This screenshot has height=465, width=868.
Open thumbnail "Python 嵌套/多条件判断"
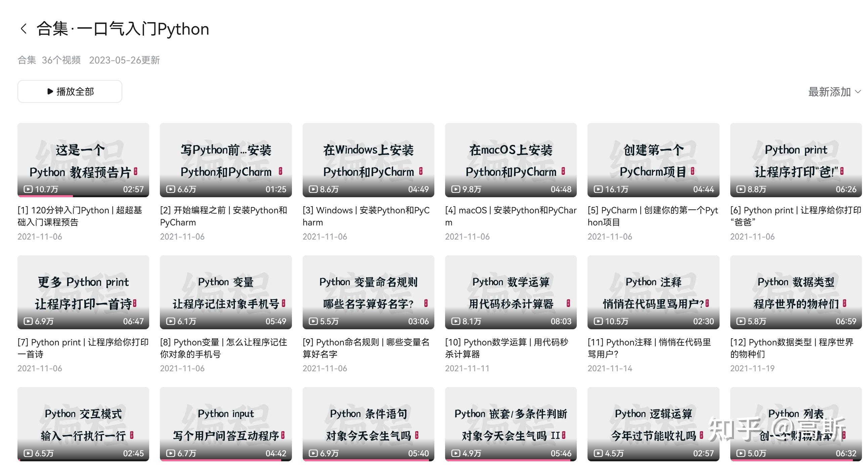pos(511,424)
